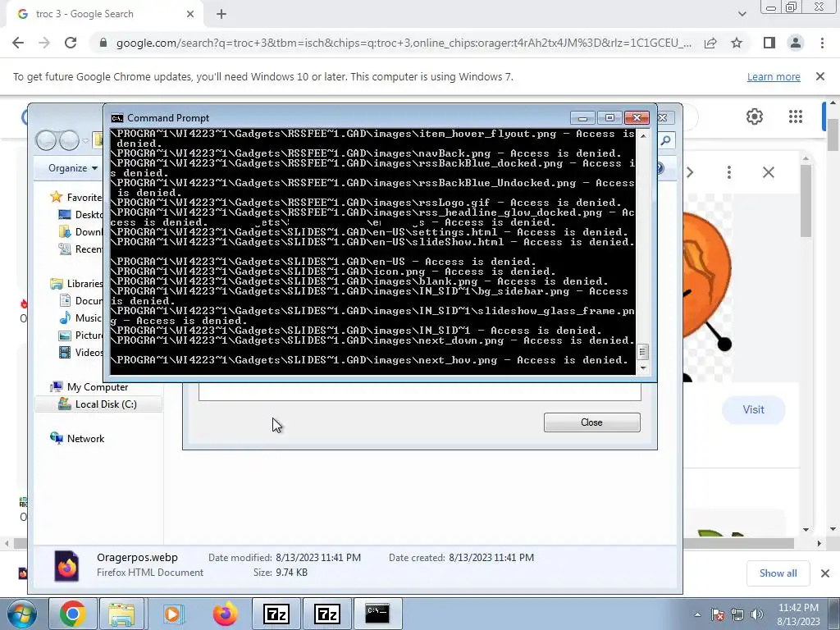
Task: Click Command Prompt taskbar icon
Action: point(377,614)
